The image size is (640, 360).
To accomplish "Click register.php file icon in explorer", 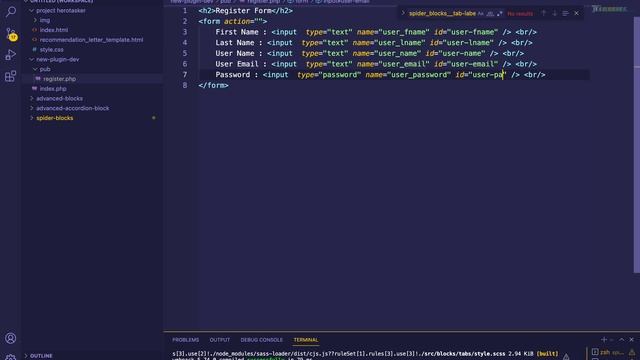I will point(38,79).
